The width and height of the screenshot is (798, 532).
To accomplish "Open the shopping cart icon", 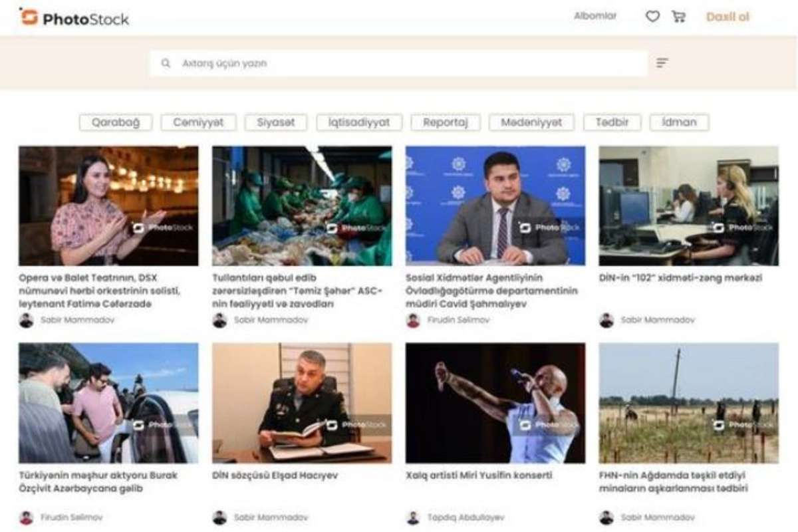I will [678, 17].
